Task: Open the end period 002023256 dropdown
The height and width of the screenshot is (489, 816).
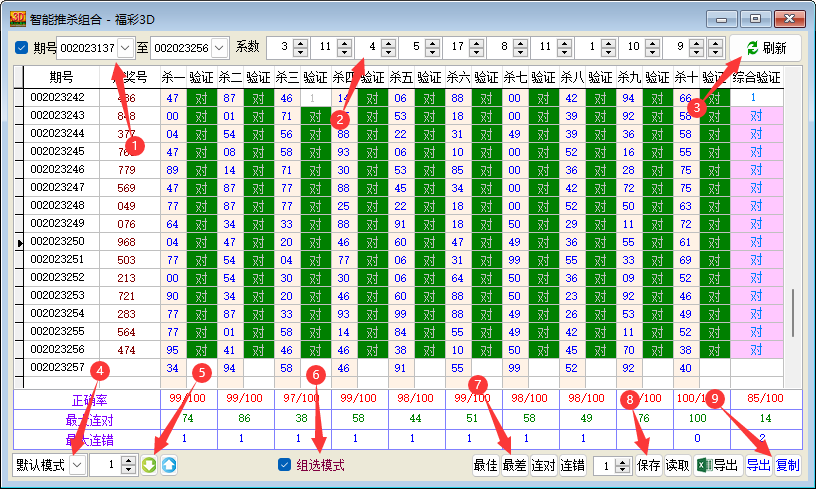Action: coord(219,47)
